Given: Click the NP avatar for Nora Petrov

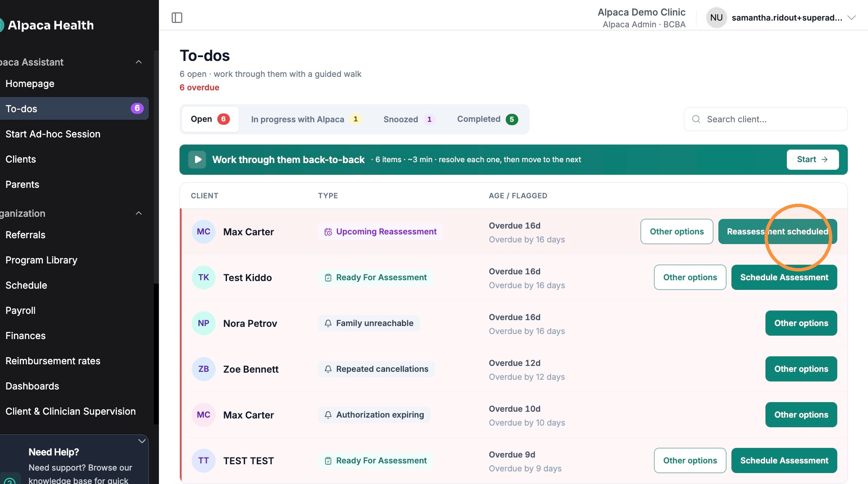Looking at the screenshot, I should [x=203, y=324].
